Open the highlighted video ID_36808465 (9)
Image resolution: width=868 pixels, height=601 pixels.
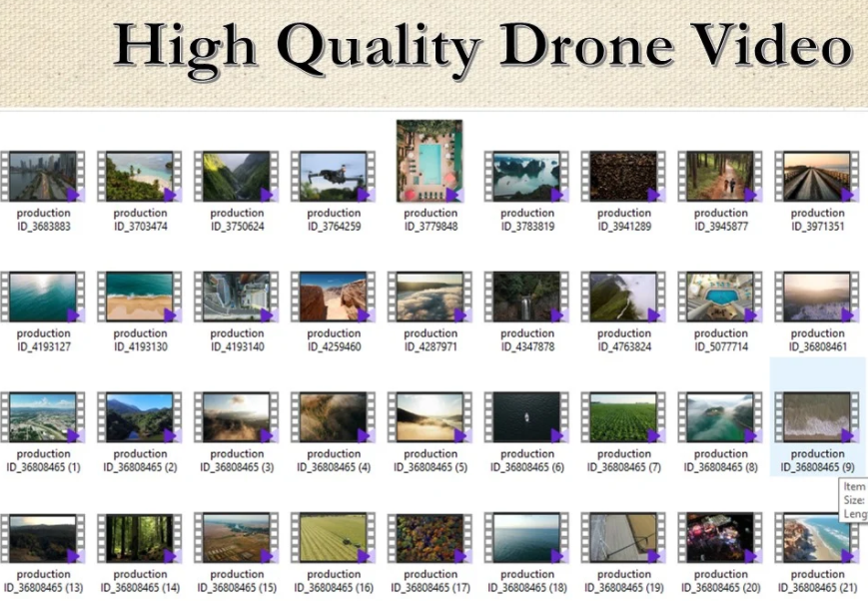tap(817, 419)
